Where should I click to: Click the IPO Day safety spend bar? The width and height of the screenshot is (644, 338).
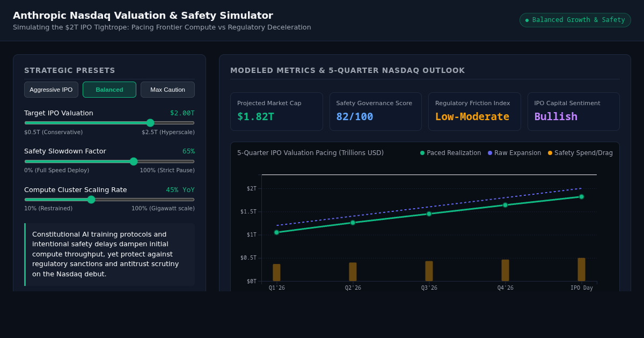[x=581, y=269]
